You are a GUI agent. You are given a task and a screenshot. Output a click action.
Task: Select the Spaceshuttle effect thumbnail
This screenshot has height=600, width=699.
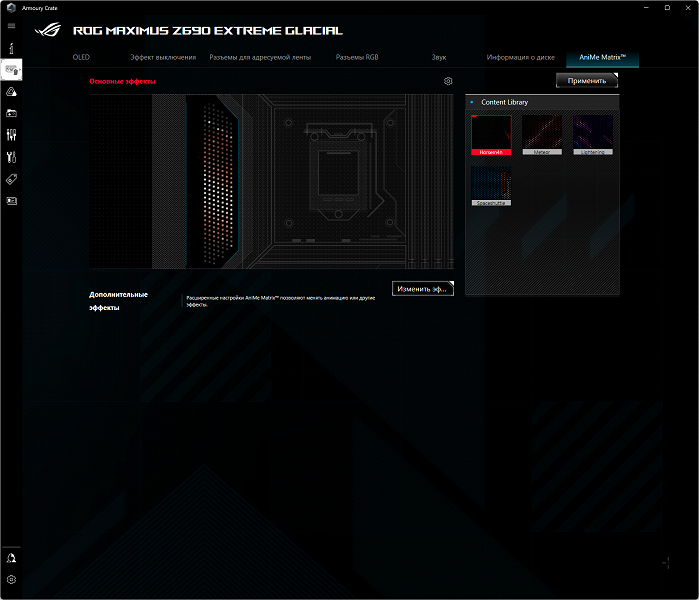tap(491, 186)
